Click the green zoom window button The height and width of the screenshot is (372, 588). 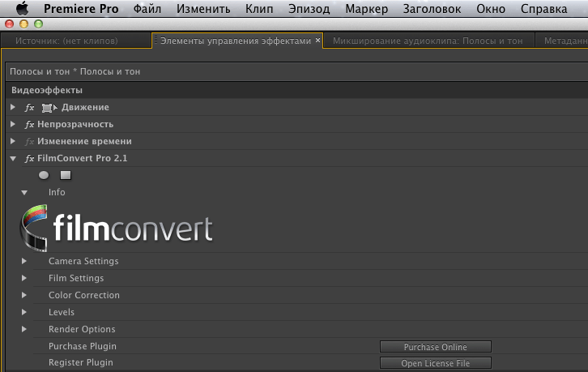[38, 24]
